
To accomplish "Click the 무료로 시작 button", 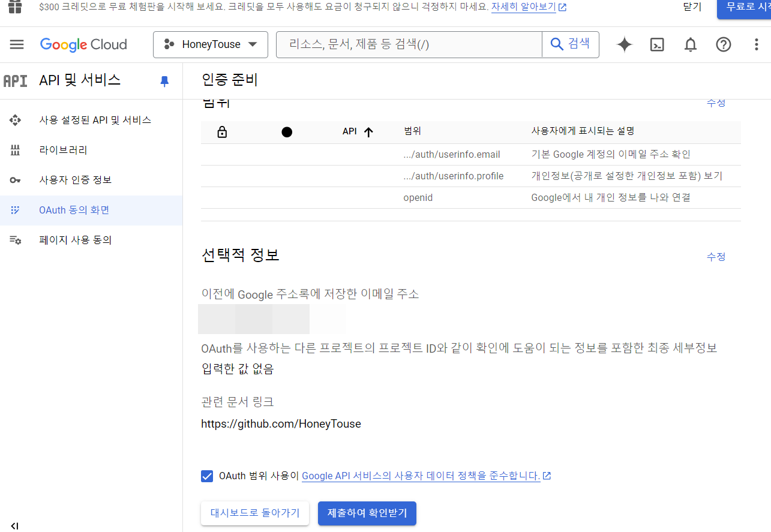I will (x=744, y=8).
